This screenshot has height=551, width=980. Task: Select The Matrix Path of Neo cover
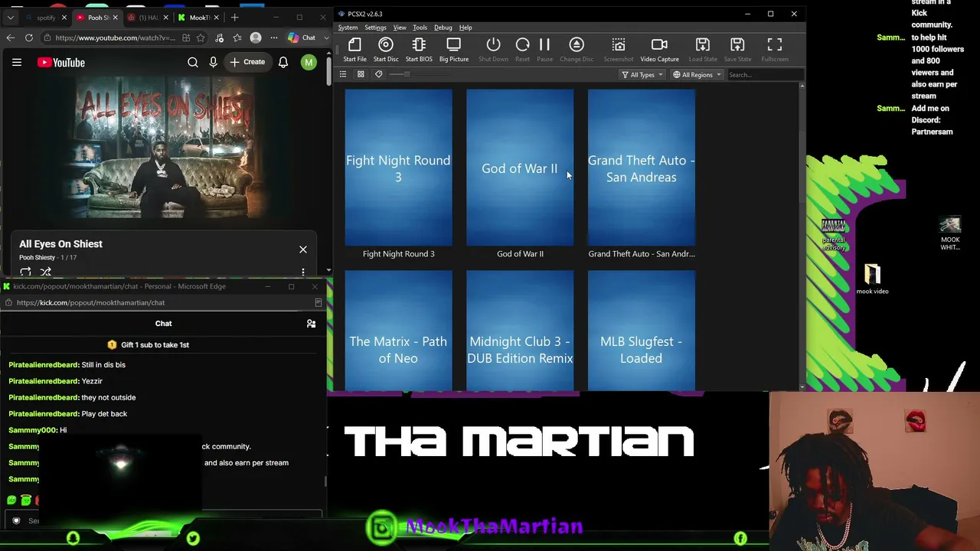(x=398, y=331)
